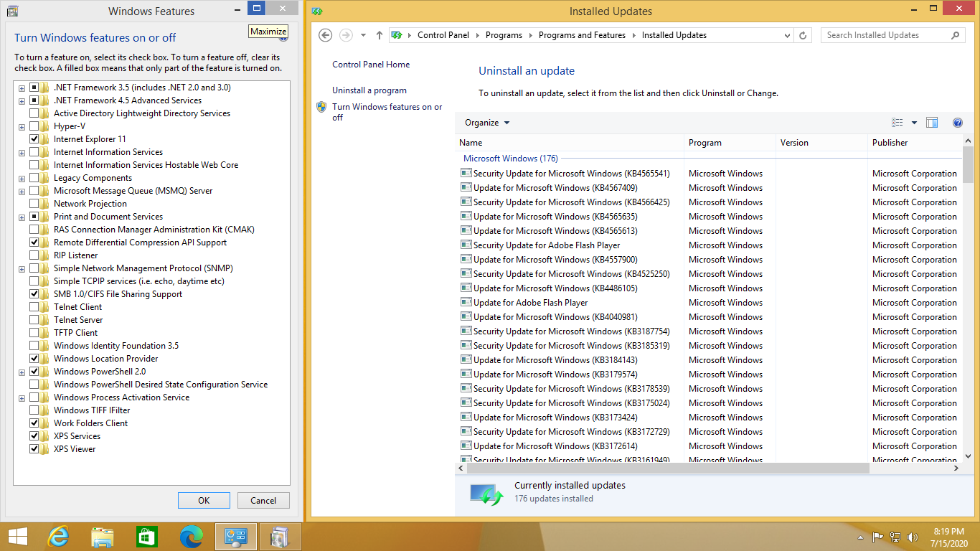
Task: Enable the TFTP Client feature
Action: (34, 333)
